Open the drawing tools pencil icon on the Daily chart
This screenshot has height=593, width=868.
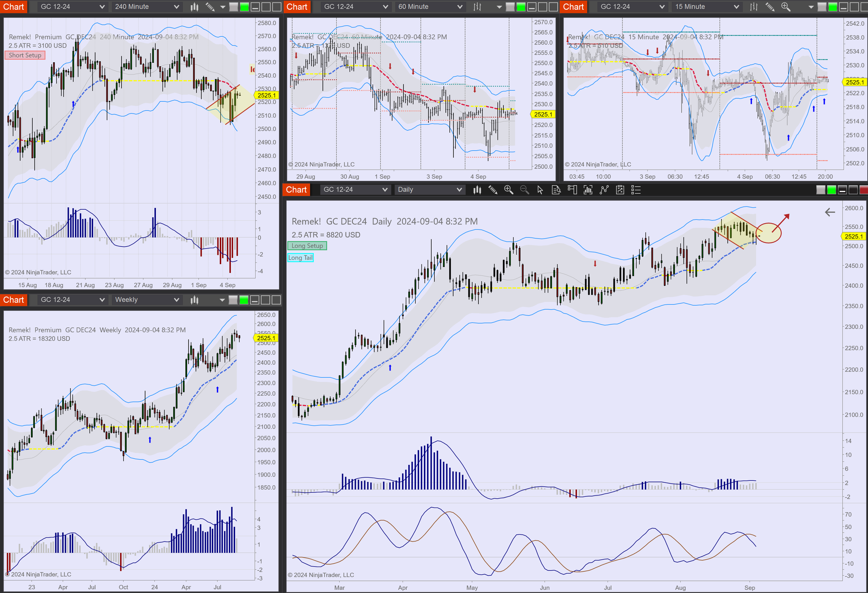493,190
